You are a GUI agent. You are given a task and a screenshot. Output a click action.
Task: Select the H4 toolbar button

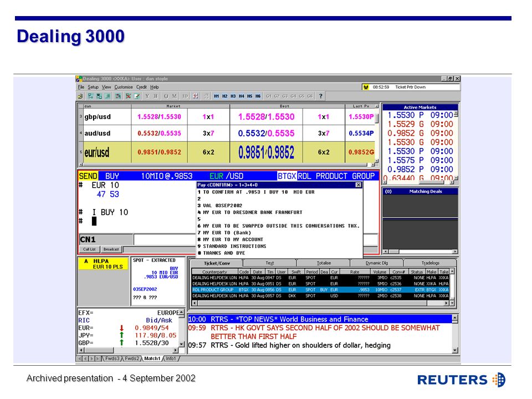pos(241,96)
